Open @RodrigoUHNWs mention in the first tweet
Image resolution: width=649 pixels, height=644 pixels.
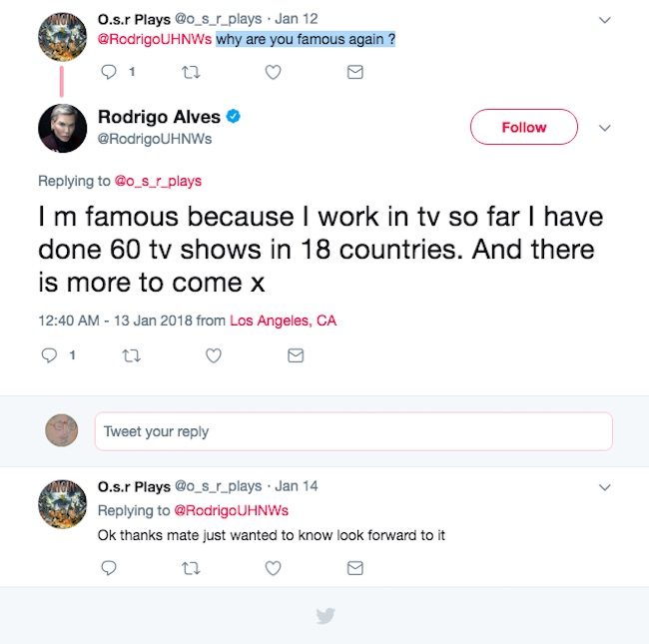(x=154, y=39)
